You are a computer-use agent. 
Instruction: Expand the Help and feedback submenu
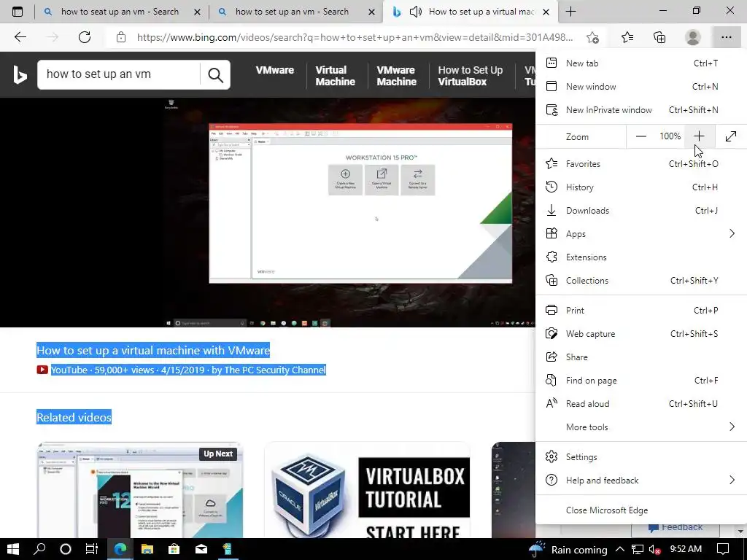(641, 481)
